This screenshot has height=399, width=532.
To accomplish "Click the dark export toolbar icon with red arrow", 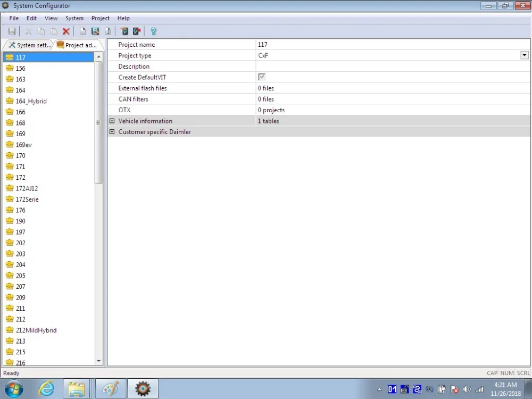I will tap(137, 31).
